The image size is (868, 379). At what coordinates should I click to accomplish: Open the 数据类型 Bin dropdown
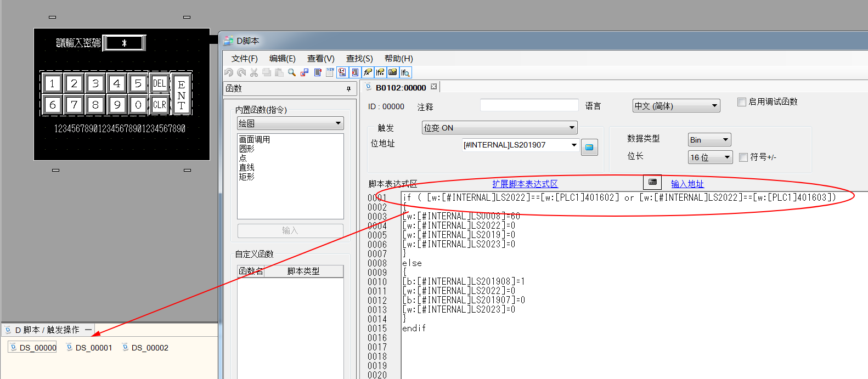(x=709, y=140)
